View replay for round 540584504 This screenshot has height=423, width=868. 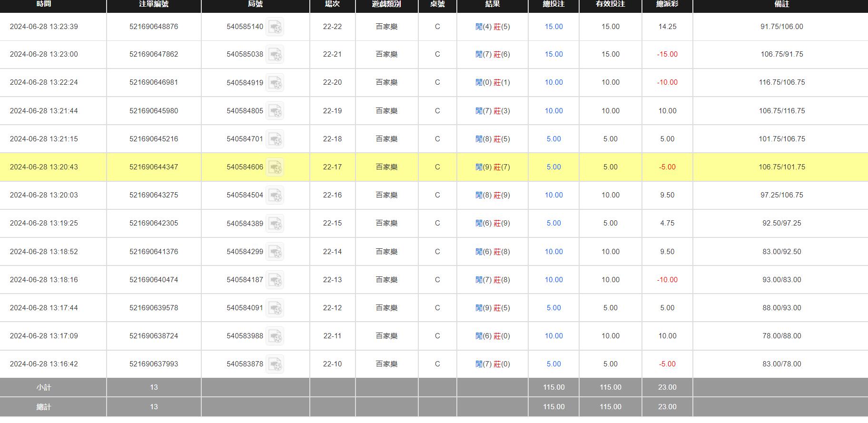275,196
